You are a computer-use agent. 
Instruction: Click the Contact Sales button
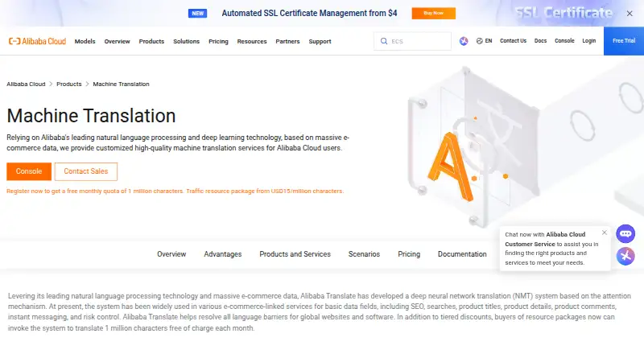(x=86, y=171)
